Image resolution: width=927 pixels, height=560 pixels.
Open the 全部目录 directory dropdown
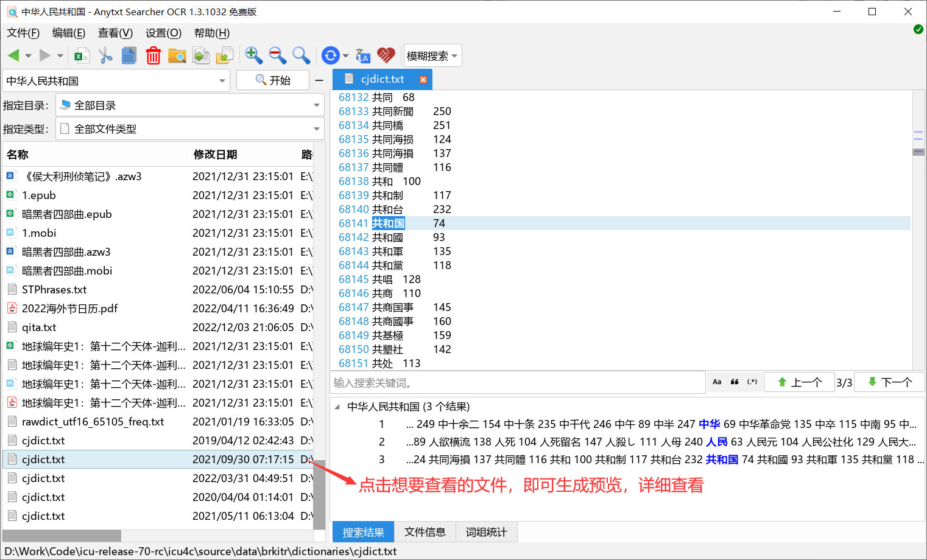pos(189,105)
